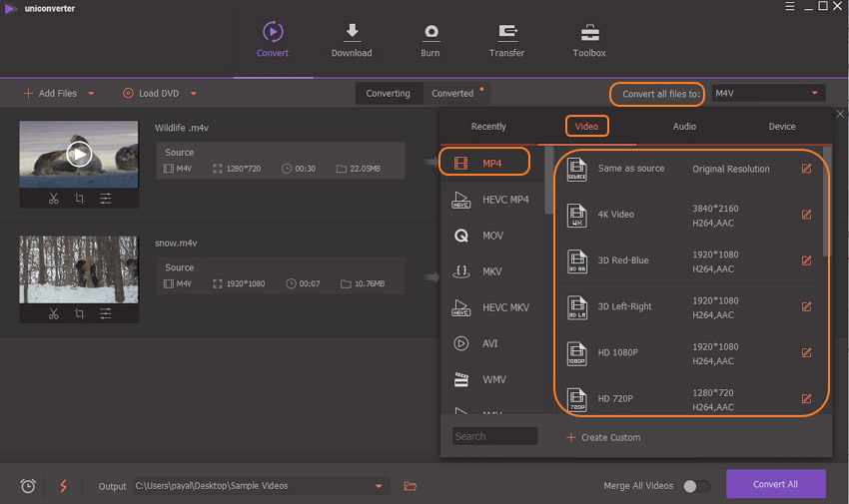
Task: Click the alarm clock scheduler icon
Action: point(28,486)
